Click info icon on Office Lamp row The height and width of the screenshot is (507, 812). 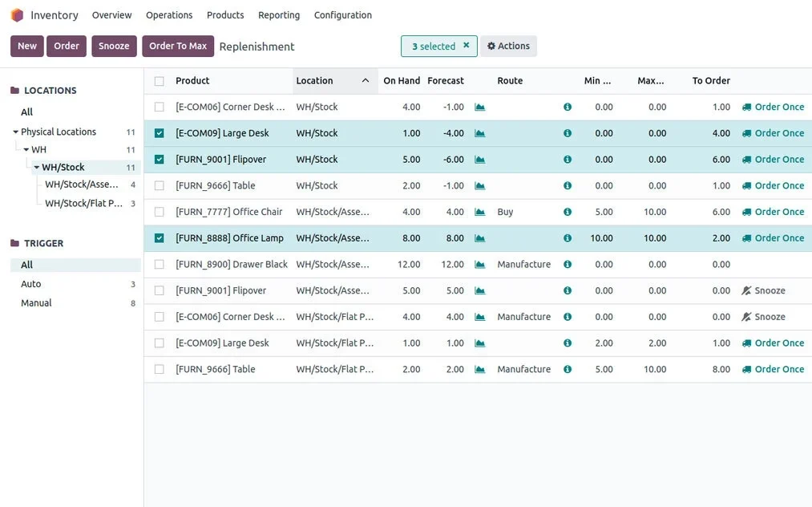coord(568,238)
